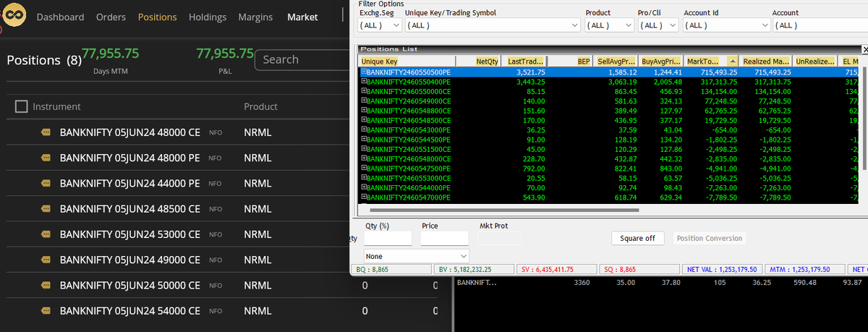Image resolution: width=868 pixels, height=332 pixels.
Task: Expand BANKNIFTY2460553000CE row
Action: 363,177
